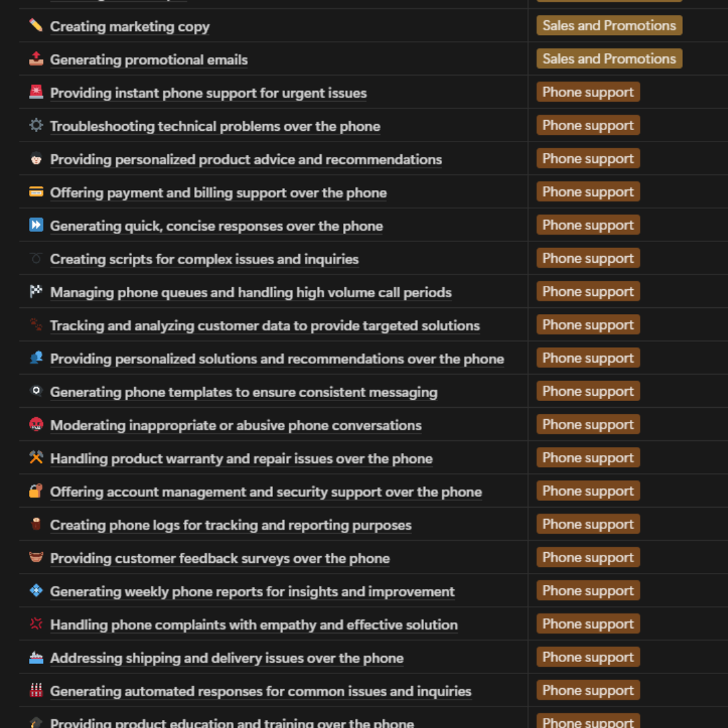
Task: Select Phone support tag on Troubleshooting row
Action: click(x=588, y=125)
